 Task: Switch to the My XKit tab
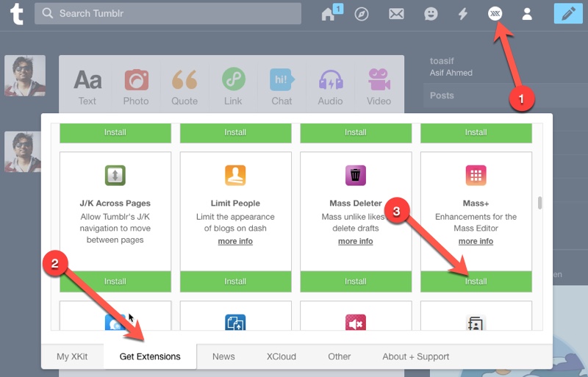coord(72,356)
